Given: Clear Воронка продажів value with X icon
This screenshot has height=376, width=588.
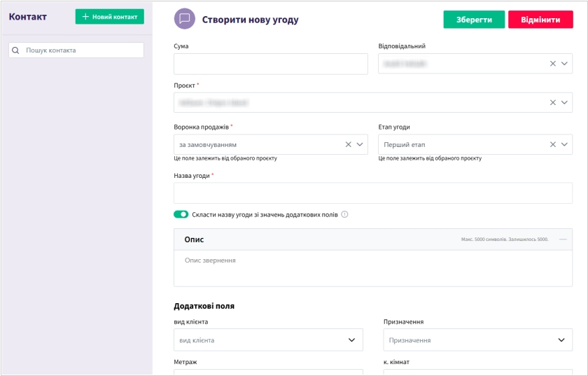Looking at the screenshot, I should [x=349, y=144].
